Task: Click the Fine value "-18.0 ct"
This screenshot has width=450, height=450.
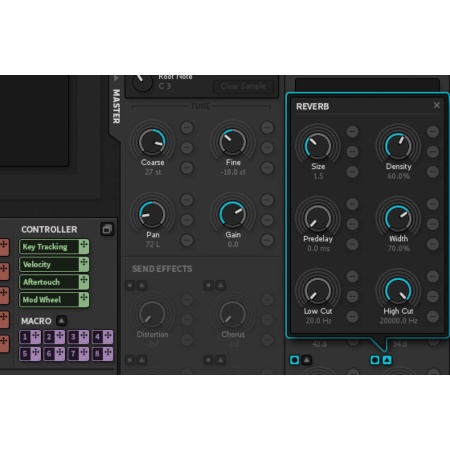Action: click(233, 172)
